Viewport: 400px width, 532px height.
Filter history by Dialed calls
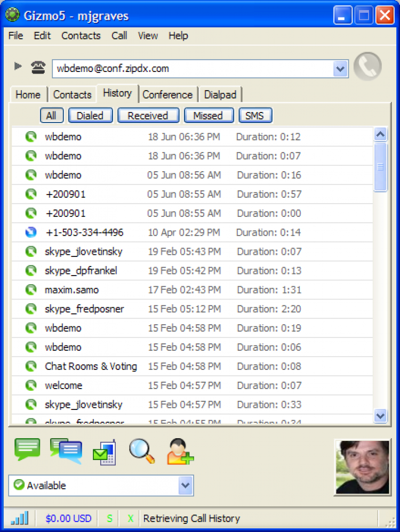(x=90, y=115)
